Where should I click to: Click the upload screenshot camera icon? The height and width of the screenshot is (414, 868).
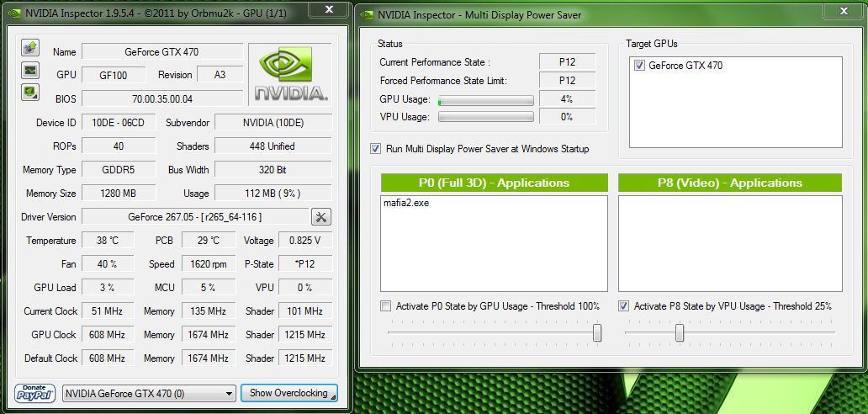click(30, 48)
